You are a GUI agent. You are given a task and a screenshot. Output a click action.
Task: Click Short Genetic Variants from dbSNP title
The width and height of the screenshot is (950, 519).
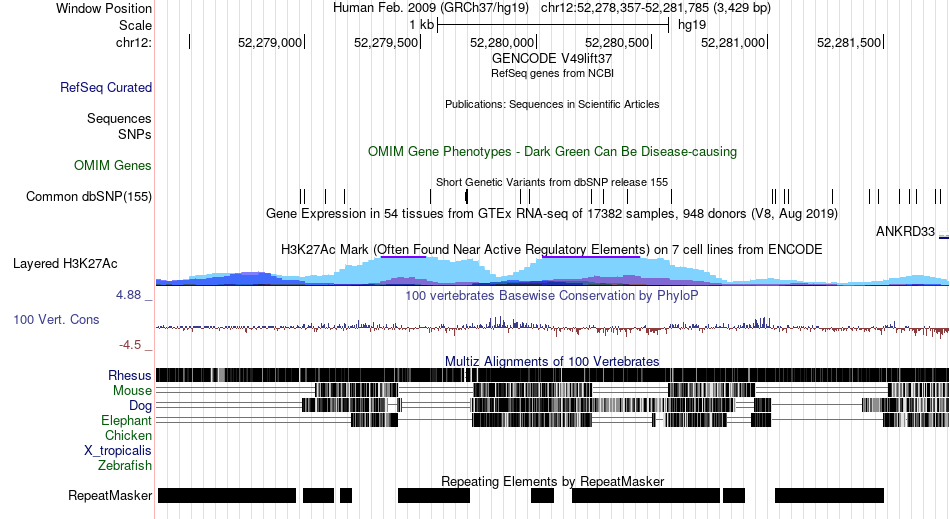click(552, 182)
